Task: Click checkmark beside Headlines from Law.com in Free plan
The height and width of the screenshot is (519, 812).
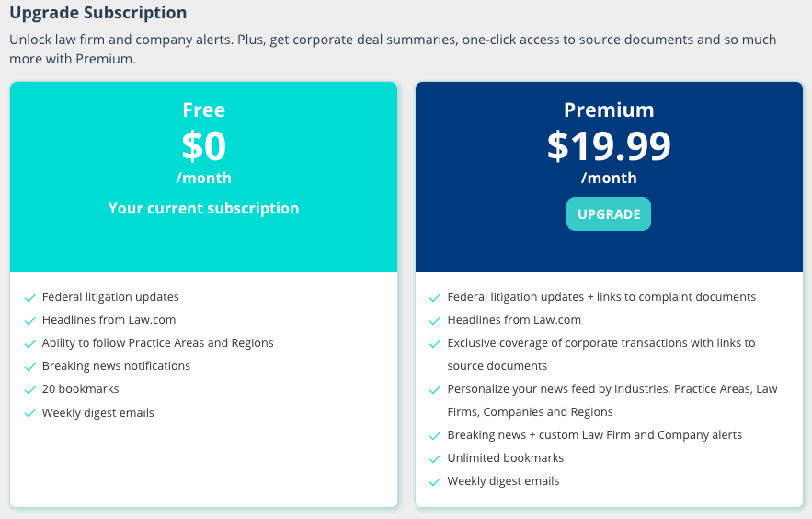Action: click(x=30, y=320)
